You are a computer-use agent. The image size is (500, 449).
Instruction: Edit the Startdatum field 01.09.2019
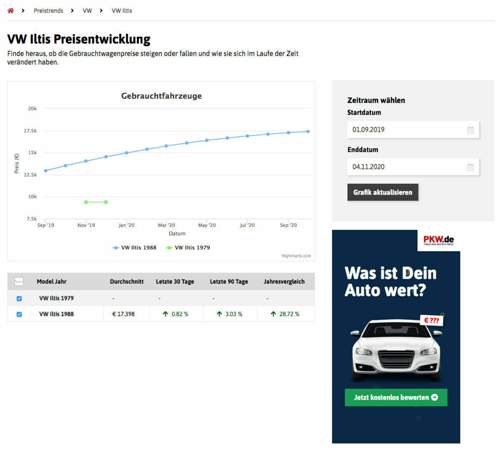(x=413, y=130)
